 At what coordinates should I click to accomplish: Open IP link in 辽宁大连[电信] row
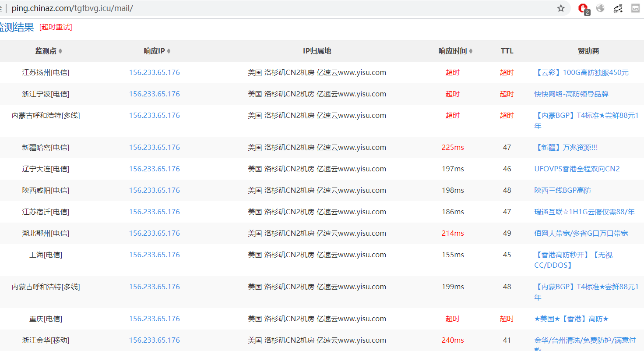click(x=154, y=169)
